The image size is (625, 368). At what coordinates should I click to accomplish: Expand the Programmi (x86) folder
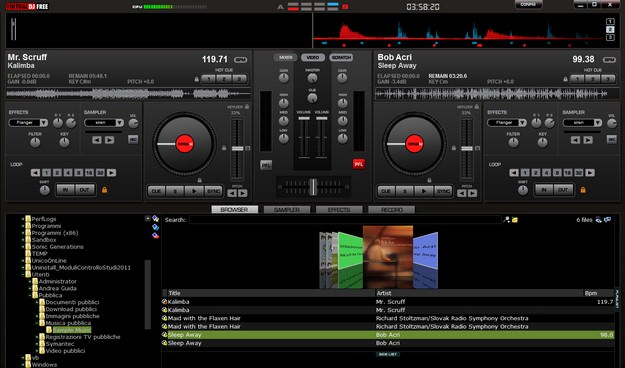click(x=23, y=233)
